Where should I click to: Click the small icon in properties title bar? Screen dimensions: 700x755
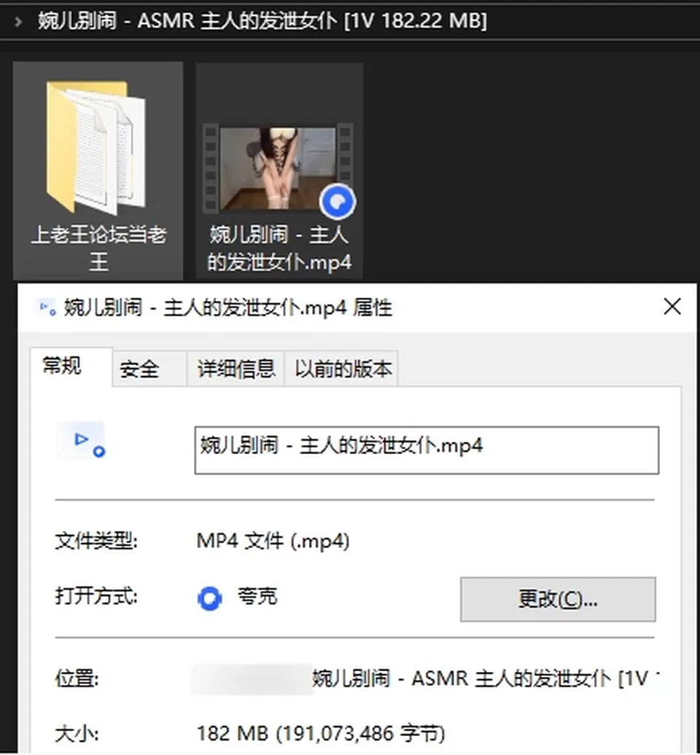47,308
